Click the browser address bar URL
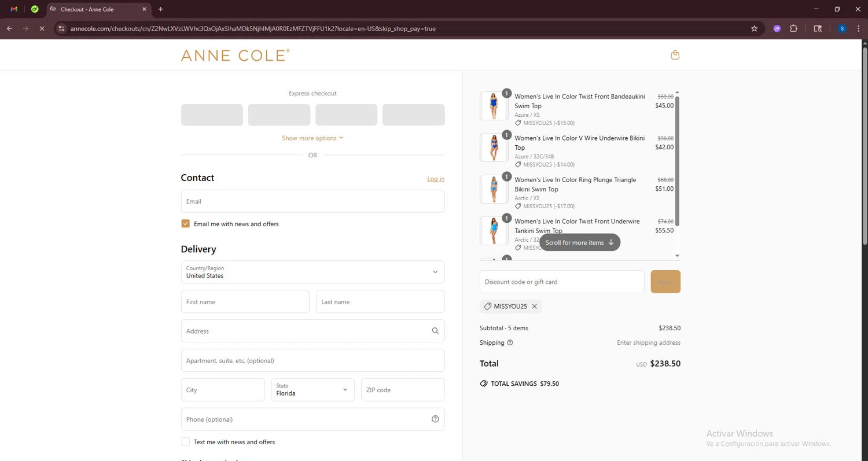Image resolution: width=868 pixels, height=461 pixels. coord(253,28)
